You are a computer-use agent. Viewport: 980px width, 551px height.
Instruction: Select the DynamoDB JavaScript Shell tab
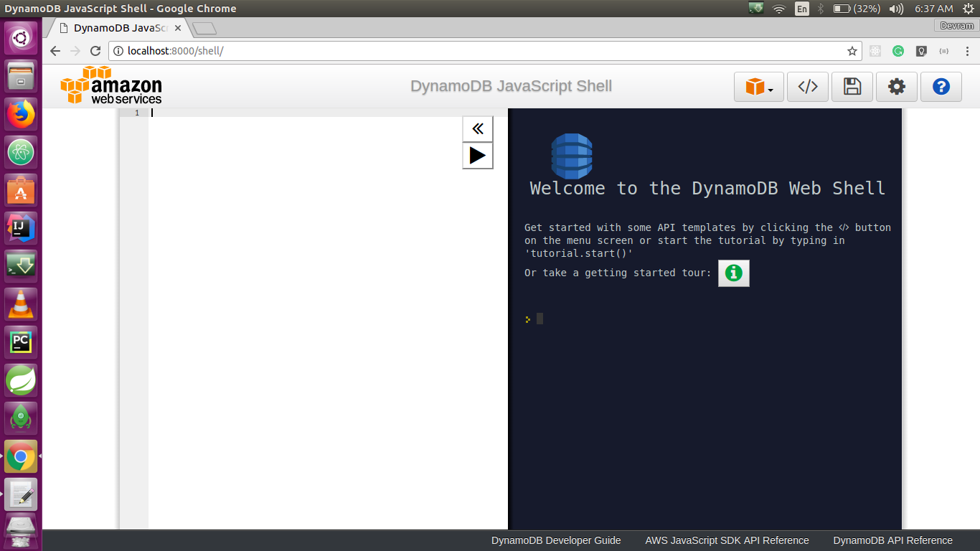coord(118,28)
